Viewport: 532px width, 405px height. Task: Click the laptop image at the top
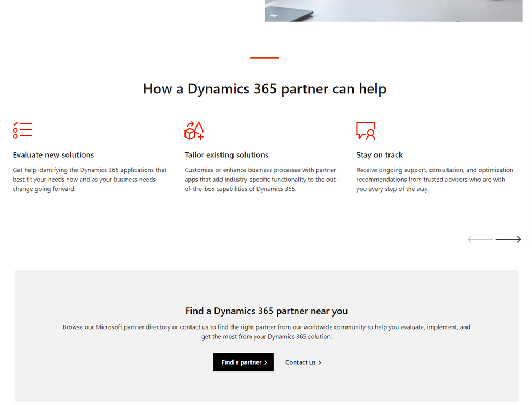tap(393, 10)
